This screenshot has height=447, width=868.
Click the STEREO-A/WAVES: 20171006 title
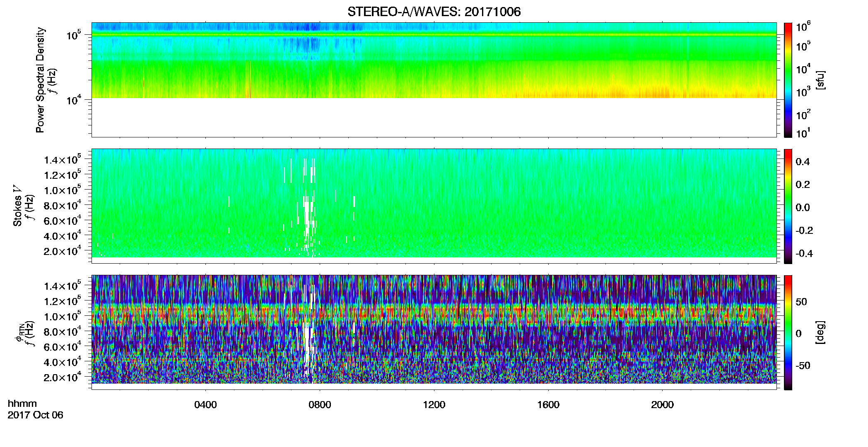[x=434, y=12]
